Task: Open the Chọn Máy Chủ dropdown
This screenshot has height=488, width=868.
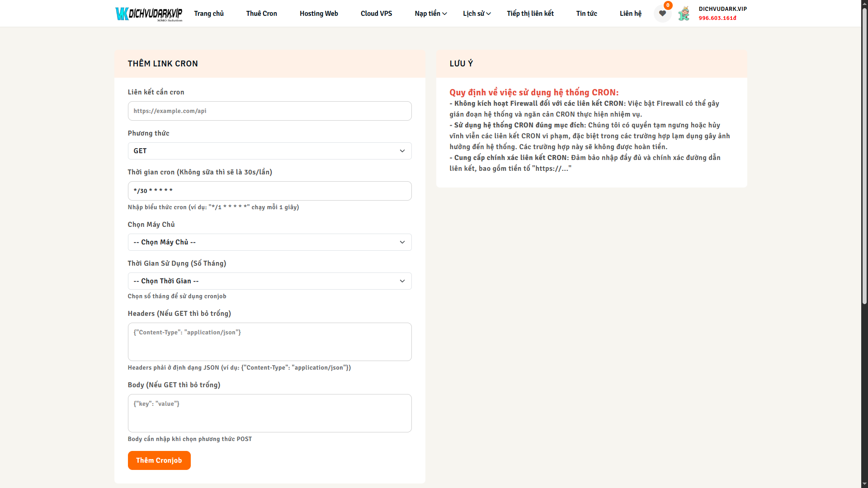Action: pyautogui.click(x=269, y=242)
